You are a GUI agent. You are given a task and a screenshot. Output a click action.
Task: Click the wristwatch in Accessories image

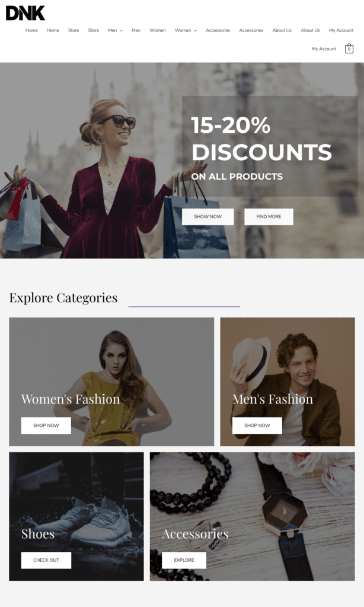pos(285,513)
